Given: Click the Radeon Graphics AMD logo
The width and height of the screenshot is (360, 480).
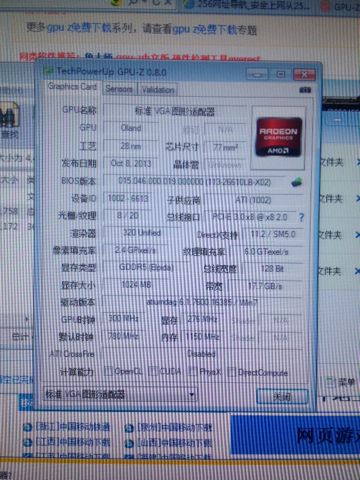Looking at the screenshot, I should coord(279,137).
